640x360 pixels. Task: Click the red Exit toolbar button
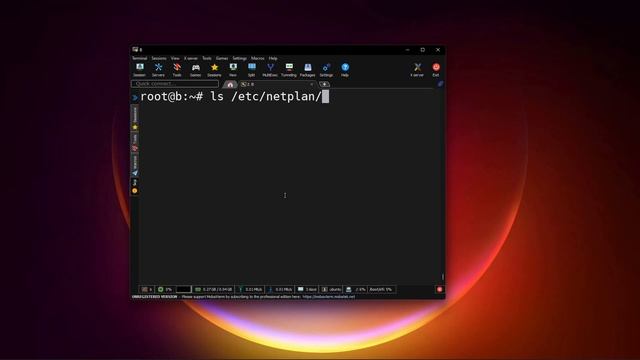pos(436,70)
